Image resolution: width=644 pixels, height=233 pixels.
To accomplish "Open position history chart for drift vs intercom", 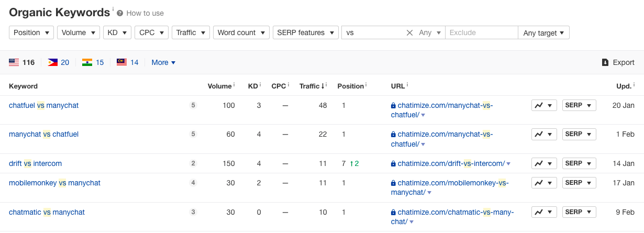I will point(544,163).
